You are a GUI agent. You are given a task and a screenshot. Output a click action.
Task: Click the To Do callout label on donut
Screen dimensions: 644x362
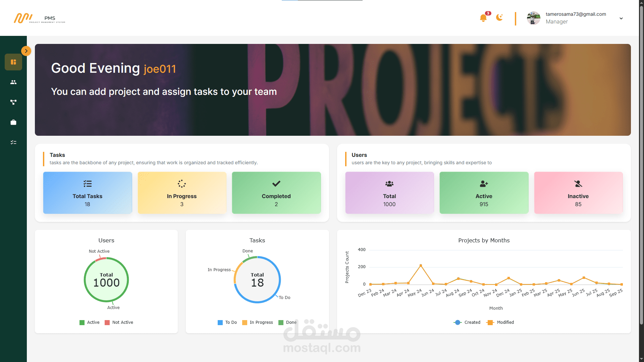(284, 298)
